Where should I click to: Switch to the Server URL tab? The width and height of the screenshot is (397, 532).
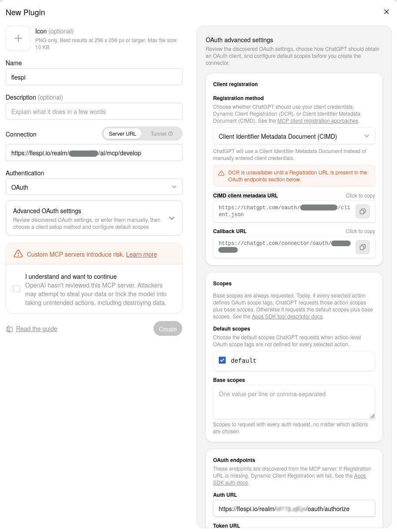pyautogui.click(x=122, y=134)
